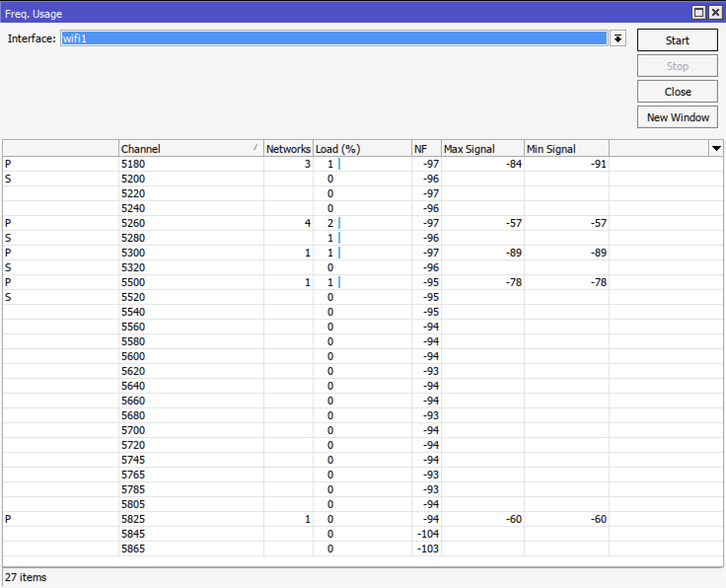The height and width of the screenshot is (588, 726).
Task: Click the Freq. Usage title bar
Action: click(x=296, y=13)
